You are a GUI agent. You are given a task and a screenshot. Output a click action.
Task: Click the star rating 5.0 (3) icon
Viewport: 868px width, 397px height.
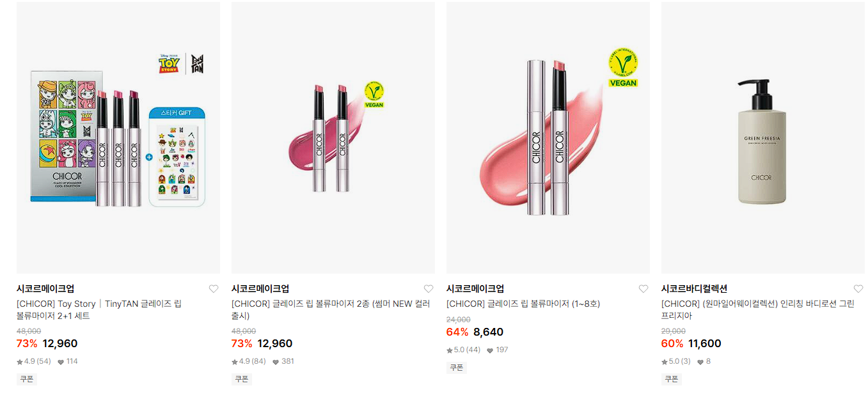pos(665,362)
